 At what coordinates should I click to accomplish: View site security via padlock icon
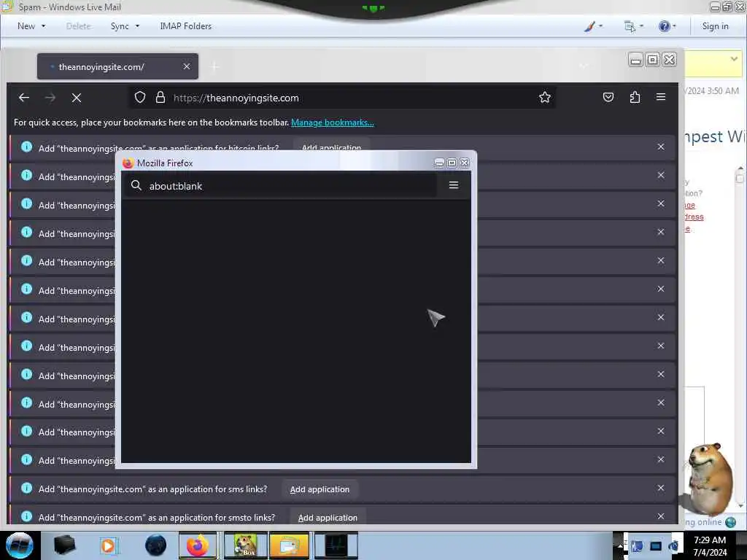coord(160,98)
